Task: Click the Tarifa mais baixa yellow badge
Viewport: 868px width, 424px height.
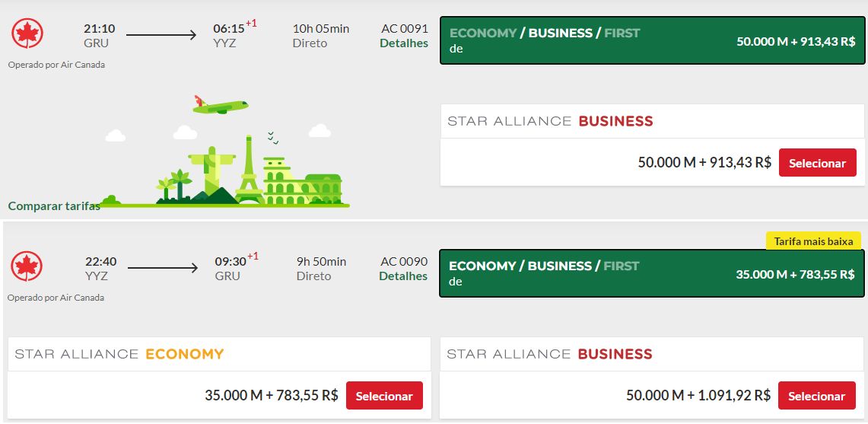Action: pyautogui.click(x=813, y=241)
